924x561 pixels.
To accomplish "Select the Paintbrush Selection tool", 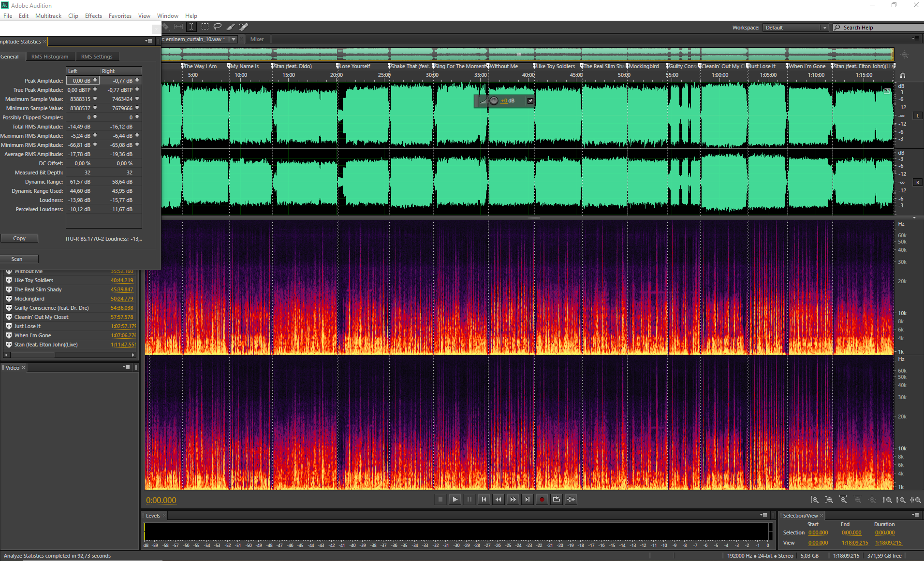I will 231,27.
